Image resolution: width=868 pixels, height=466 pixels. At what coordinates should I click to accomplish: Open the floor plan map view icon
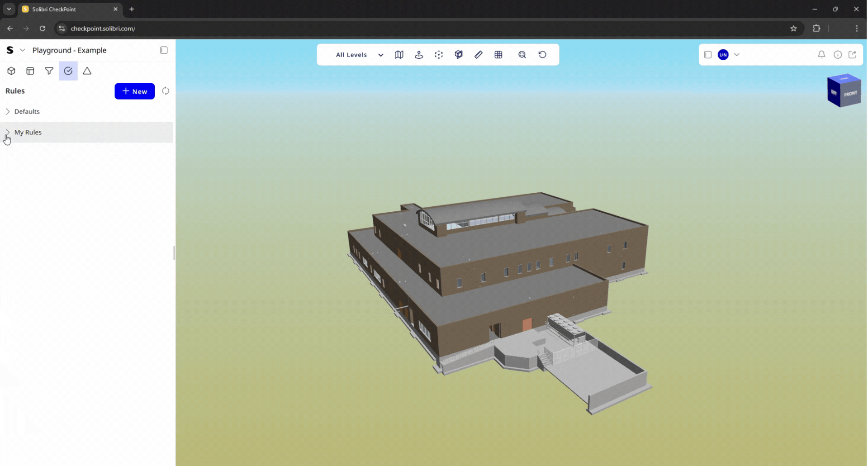pos(398,55)
